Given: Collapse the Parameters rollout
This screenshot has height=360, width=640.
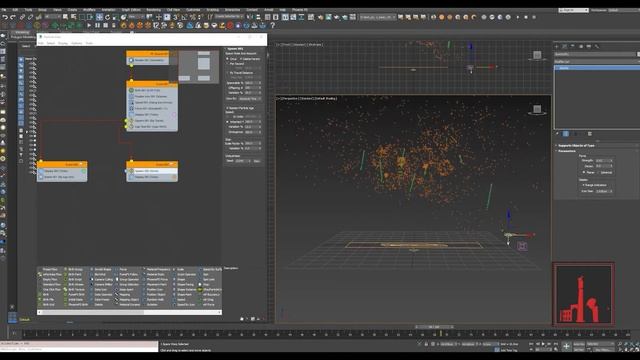Looking at the screenshot, I should click(x=567, y=151).
